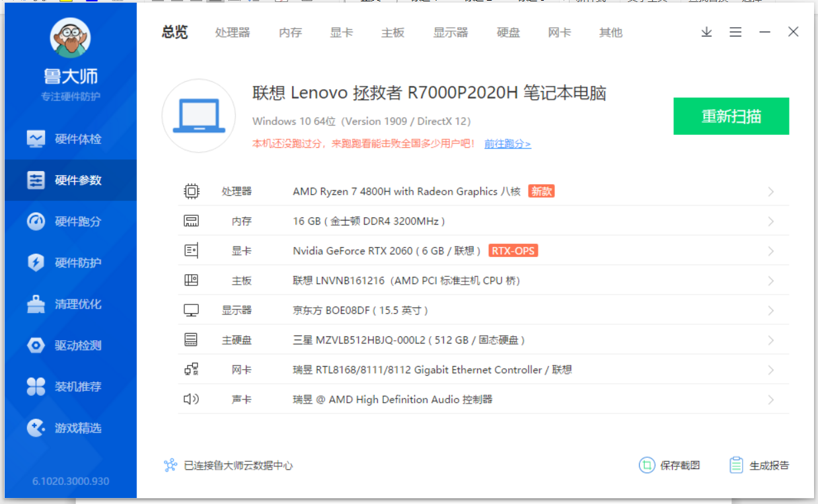This screenshot has width=818, height=504.
Task: Click the 生成报告 label
Action: pos(769,466)
